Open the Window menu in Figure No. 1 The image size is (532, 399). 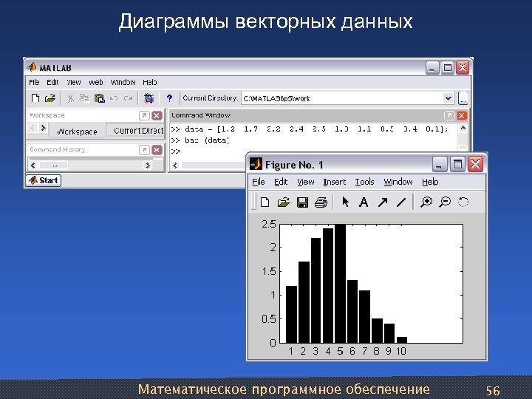point(398,183)
